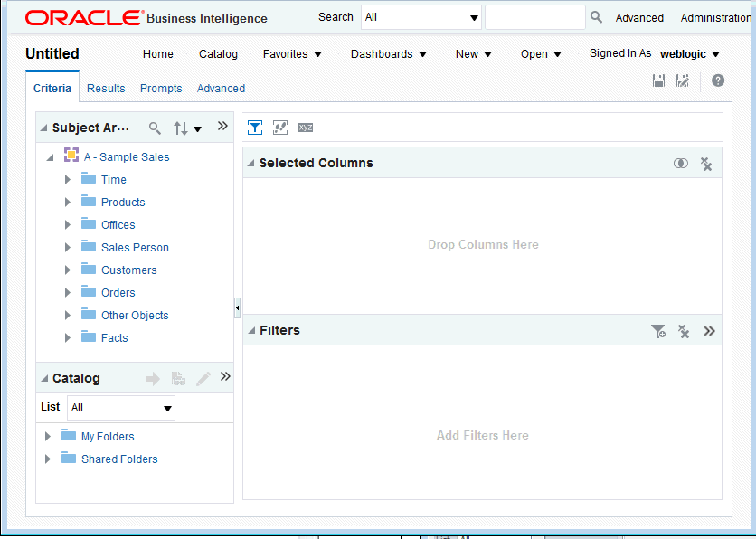Viewport: 756px width, 539px height.
Task: Click the Save Analysis disk icon
Action: click(658, 80)
